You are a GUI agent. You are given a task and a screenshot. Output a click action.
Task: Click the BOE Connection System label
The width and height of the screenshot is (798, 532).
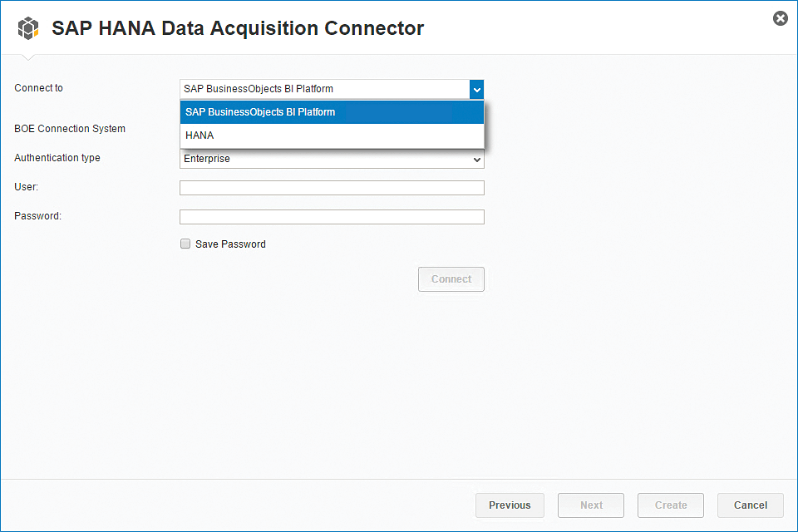click(x=70, y=129)
